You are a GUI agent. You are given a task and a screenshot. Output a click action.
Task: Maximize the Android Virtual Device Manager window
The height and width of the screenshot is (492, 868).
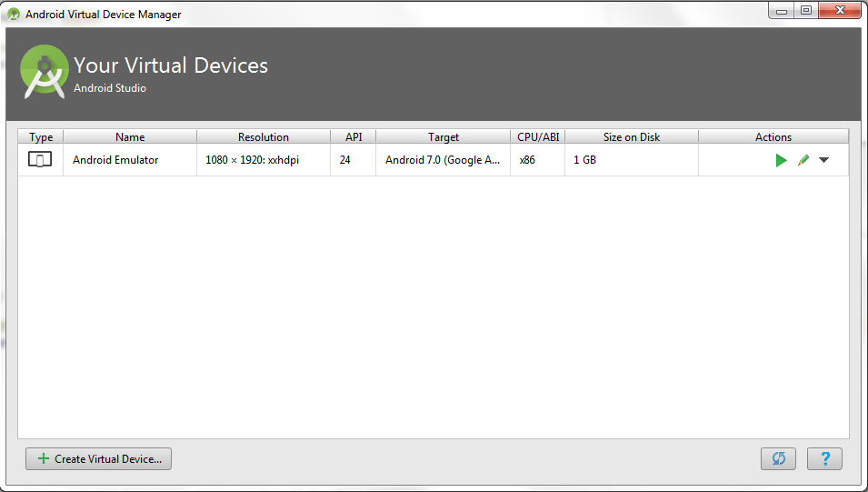point(806,11)
